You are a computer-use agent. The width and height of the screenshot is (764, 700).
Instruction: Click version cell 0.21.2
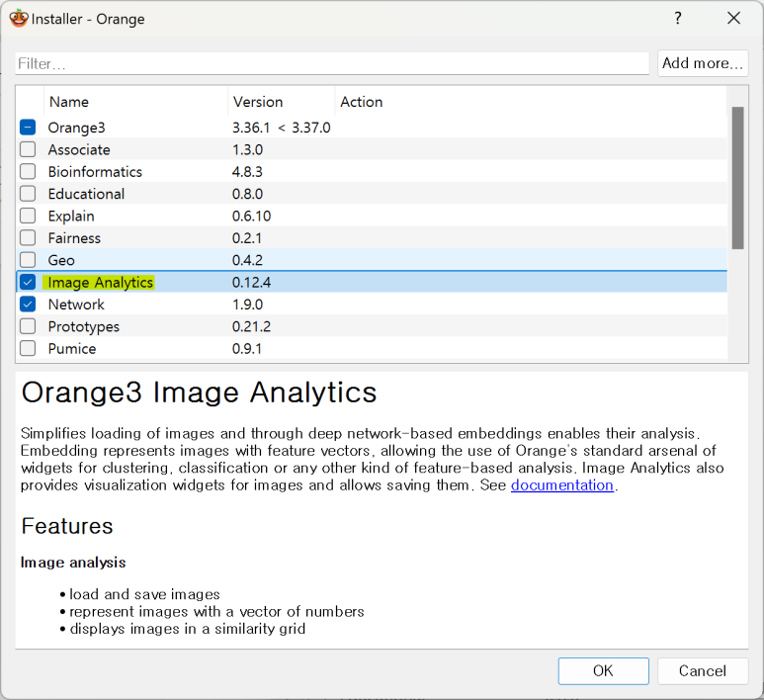point(251,326)
